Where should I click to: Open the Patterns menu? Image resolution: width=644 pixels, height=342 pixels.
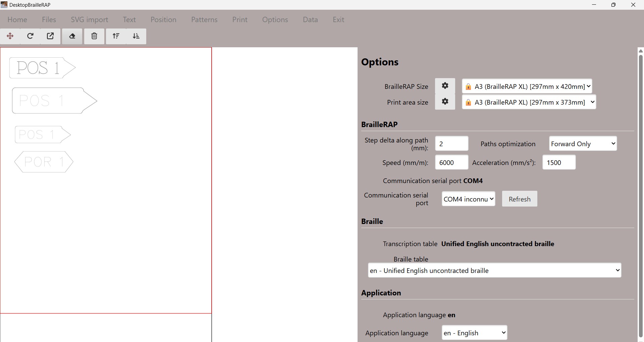(204, 19)
